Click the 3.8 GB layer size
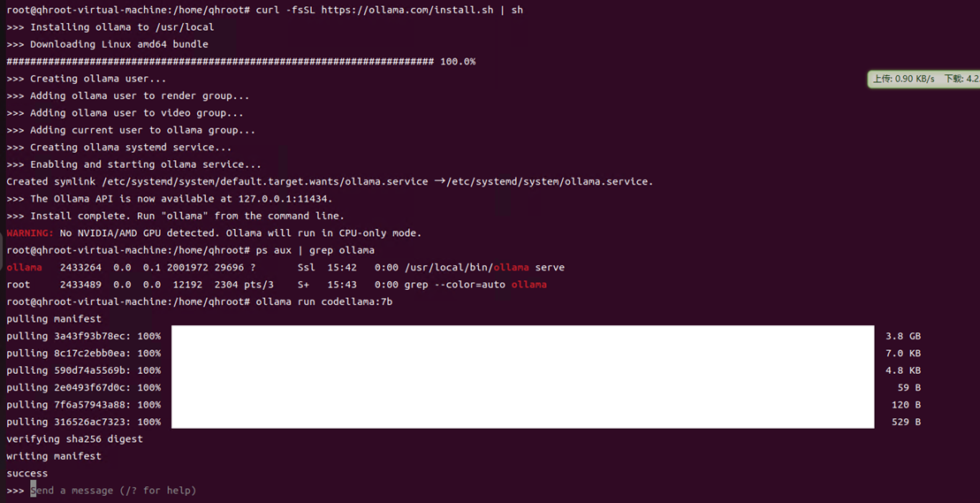Viewport: 980px width, 503px height. (903, 336)
